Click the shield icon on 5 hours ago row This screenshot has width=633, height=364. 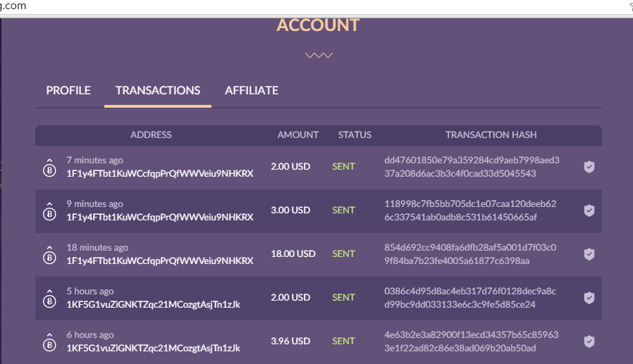(x=589, y=298)
